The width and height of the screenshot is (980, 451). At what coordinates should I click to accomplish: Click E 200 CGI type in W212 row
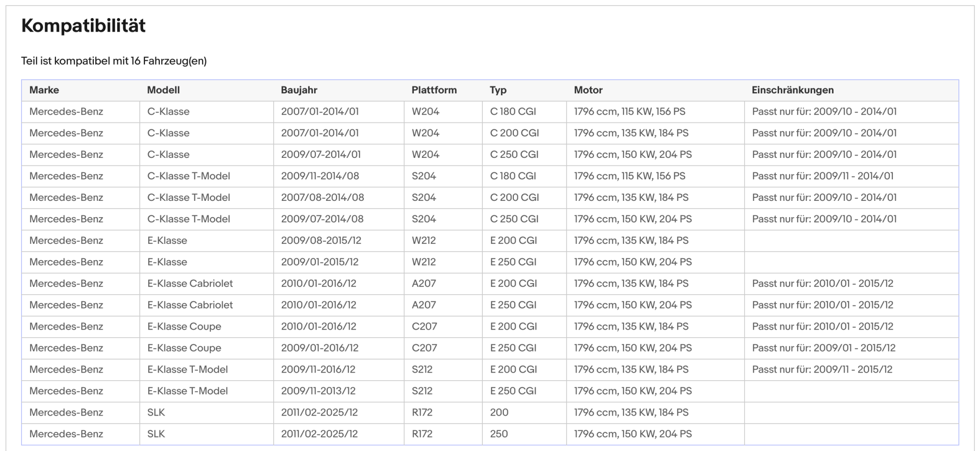pos(513,241)
